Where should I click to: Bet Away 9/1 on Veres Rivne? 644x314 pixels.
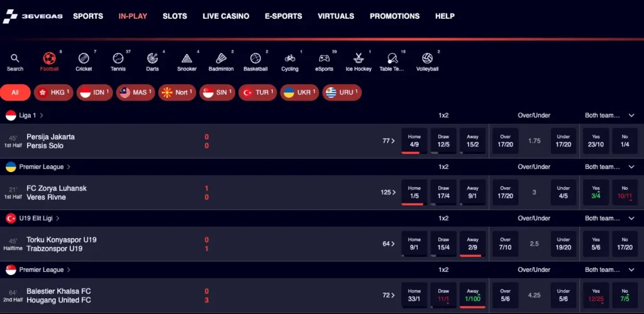pyautogui.click(x=473, y=192)
